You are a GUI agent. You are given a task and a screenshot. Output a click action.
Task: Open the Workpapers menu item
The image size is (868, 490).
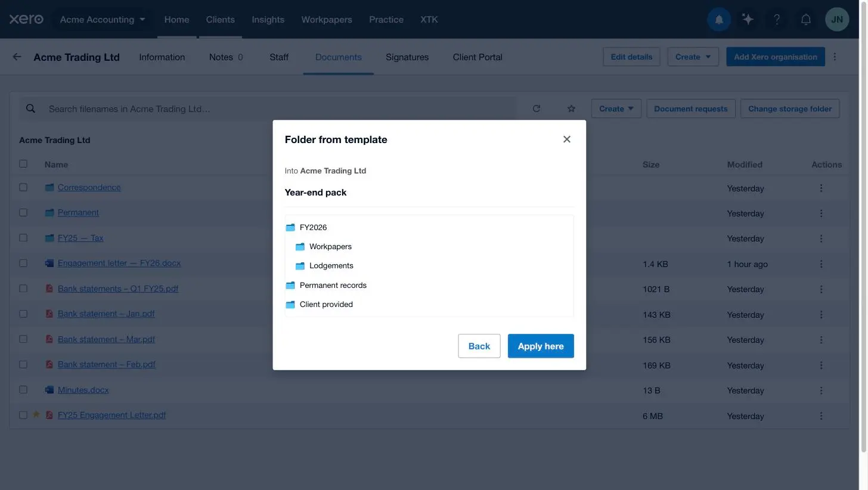point(327,19)
